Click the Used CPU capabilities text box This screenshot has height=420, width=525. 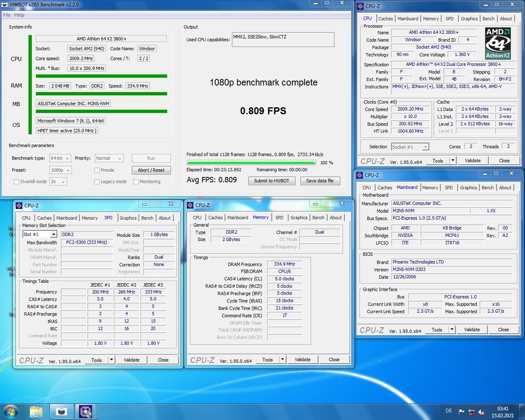tap(283, 40)
